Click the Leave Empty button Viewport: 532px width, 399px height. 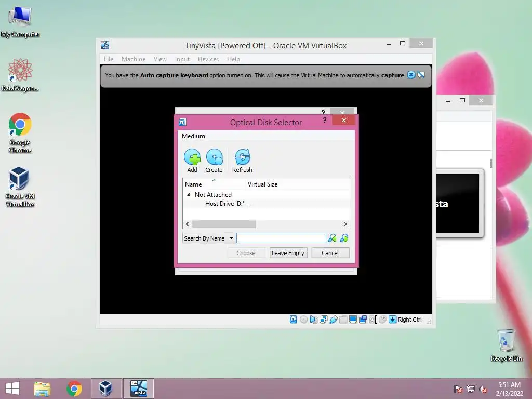tap(288, 253)
